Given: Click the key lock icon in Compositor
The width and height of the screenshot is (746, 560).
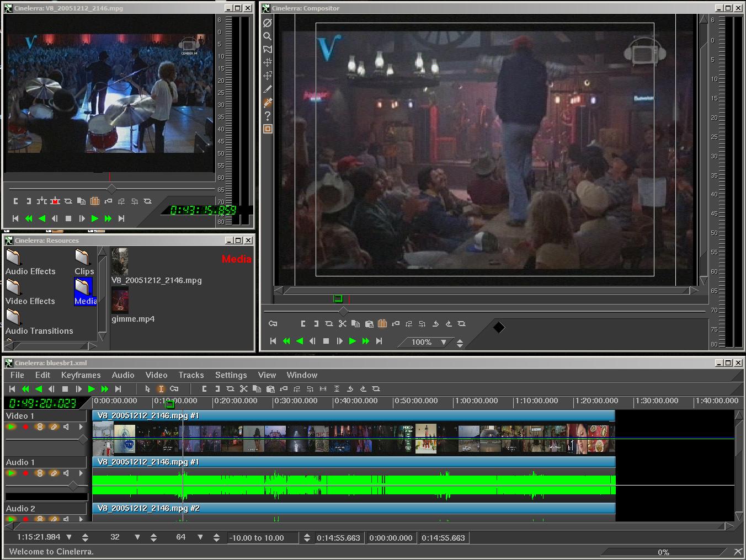Looking at the screenshot, I should (273, 324).
